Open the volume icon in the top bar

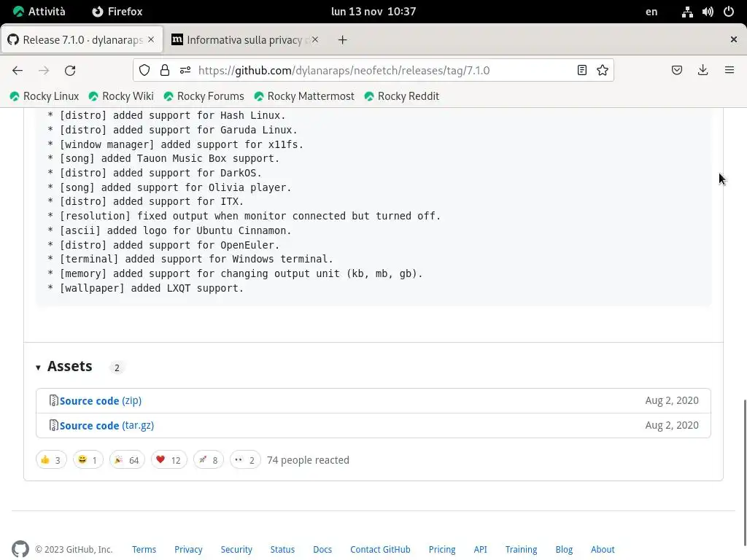tap(708, 12)
